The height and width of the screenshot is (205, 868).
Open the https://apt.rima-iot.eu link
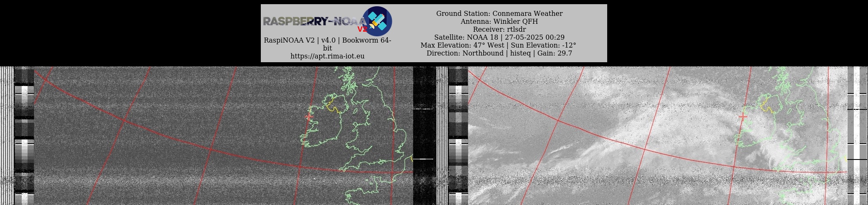point(328,56)
